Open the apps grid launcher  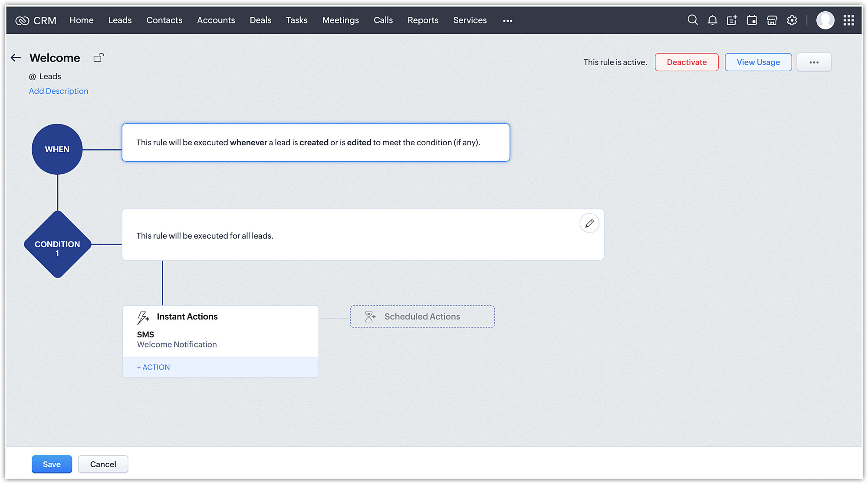(x=848, y=20)
